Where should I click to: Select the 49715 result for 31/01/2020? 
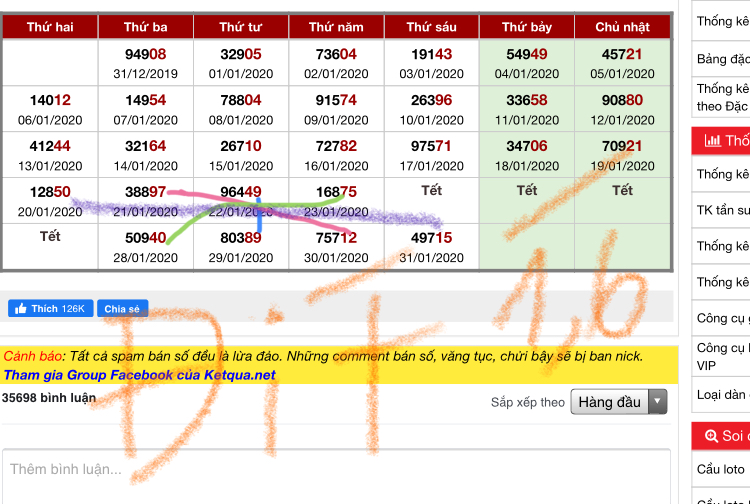click(x=431, y=237)
